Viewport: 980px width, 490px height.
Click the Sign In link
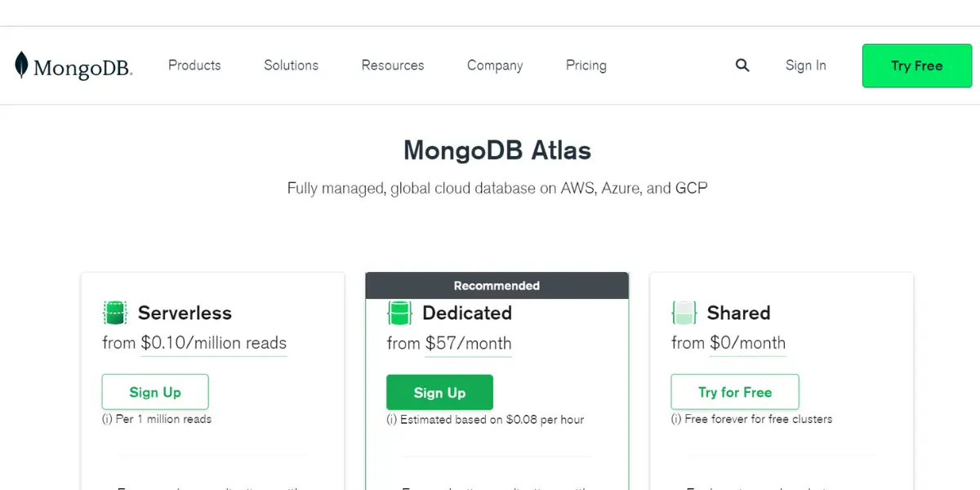pyautogui.click(x=806, y=65)
